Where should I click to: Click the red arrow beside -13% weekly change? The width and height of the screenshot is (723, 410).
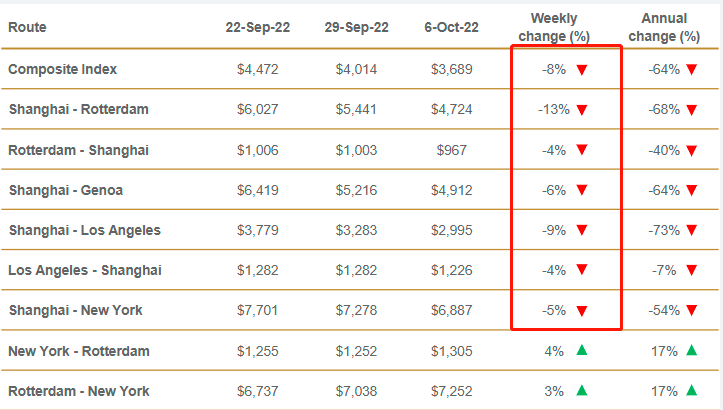pyautogui.click(x=582, y=109)
